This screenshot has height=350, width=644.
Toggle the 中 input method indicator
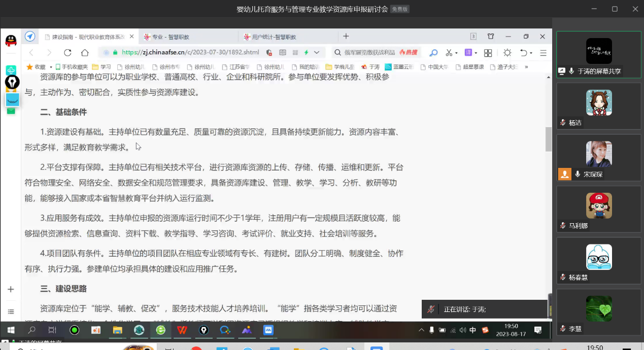[472, 330]
